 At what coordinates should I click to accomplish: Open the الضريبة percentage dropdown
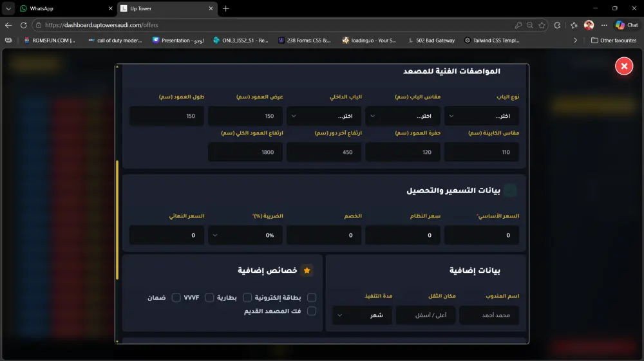(245, 235)
